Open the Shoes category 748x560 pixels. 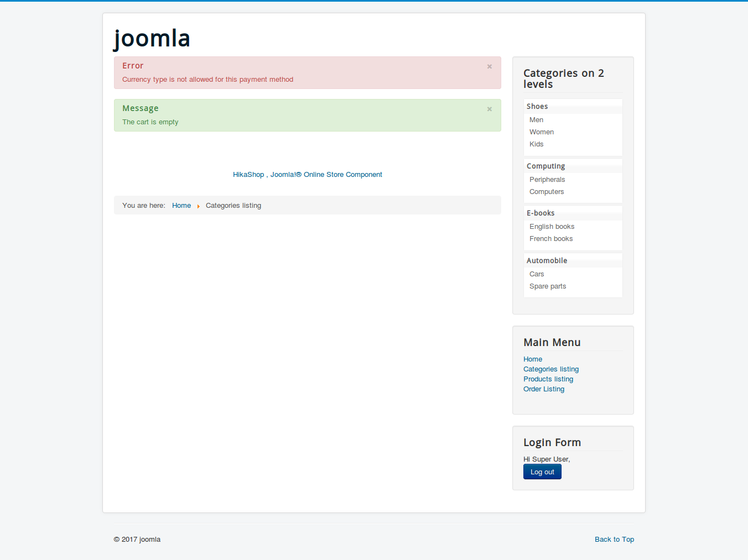[x=537, y=107]
